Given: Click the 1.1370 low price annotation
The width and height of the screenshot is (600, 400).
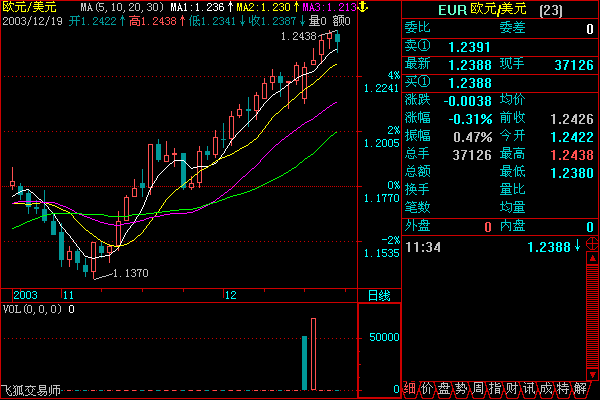Looking at the screenshot, I should [131, 273].
